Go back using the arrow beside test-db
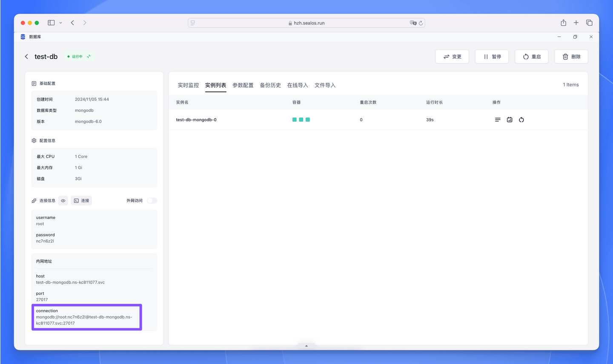613x364 pixels. coord(26,56)
